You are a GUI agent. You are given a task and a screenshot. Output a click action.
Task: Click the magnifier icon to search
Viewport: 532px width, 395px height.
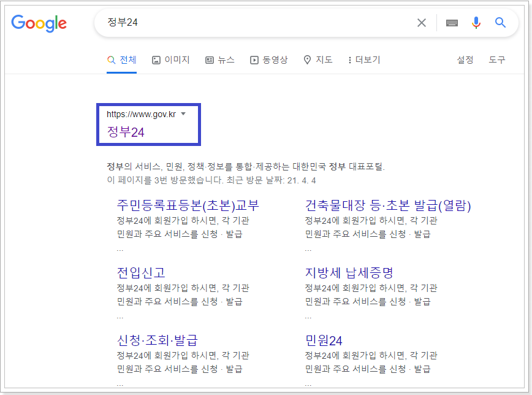[x=500, y=22]
